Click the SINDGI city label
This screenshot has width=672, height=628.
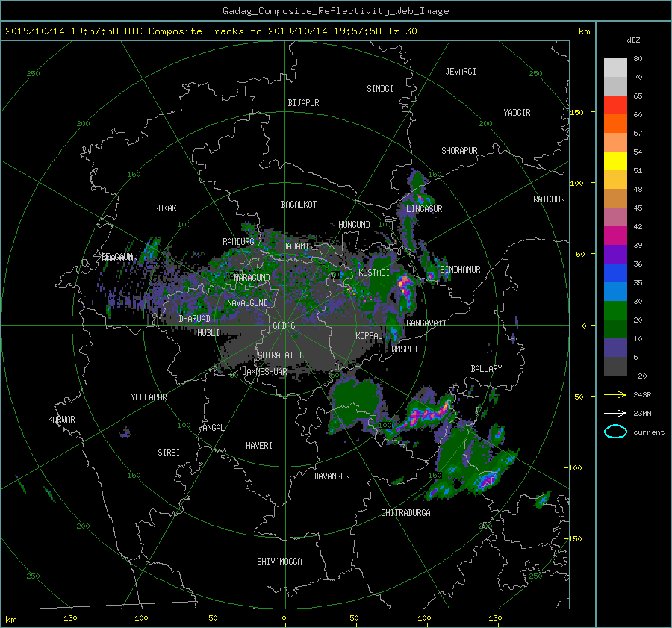point(380,89)
